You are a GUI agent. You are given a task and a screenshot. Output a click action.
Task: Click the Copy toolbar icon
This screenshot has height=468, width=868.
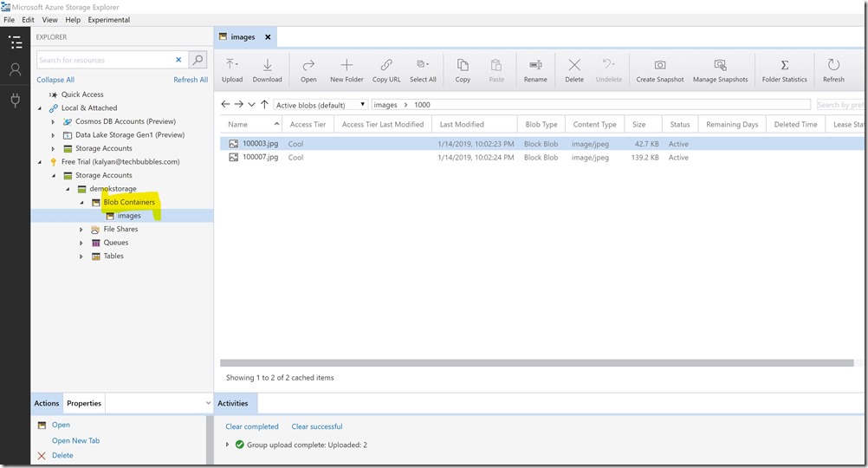click(x=463, y=65)
